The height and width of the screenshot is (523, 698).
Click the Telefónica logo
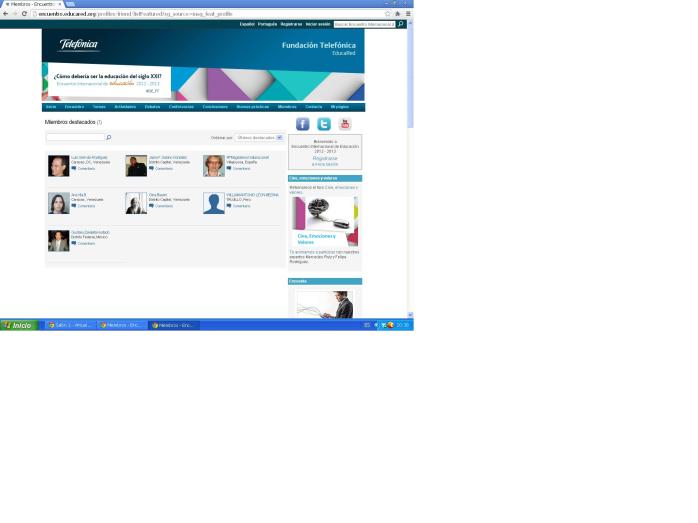[79, 45]
